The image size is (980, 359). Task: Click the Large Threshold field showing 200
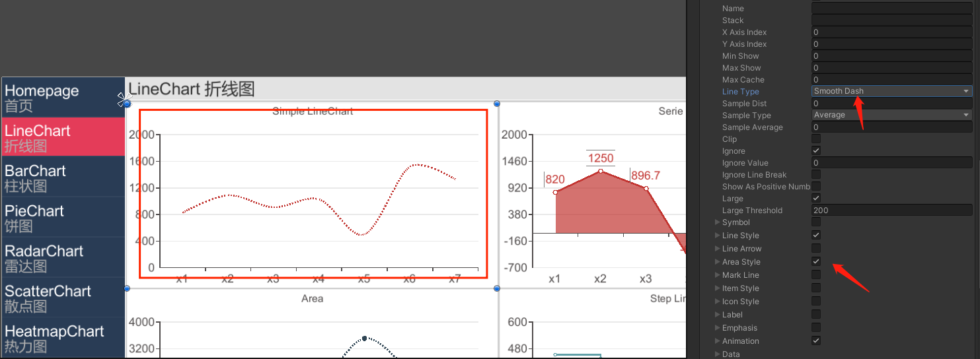[x=891, y=210]
